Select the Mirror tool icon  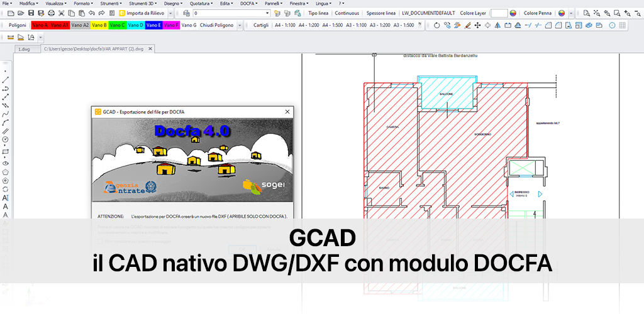(x=497, y=25)
